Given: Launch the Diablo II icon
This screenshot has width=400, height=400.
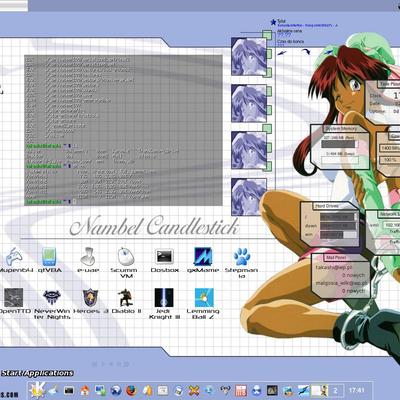Looking at the screenshot, I should coord(126,298).
